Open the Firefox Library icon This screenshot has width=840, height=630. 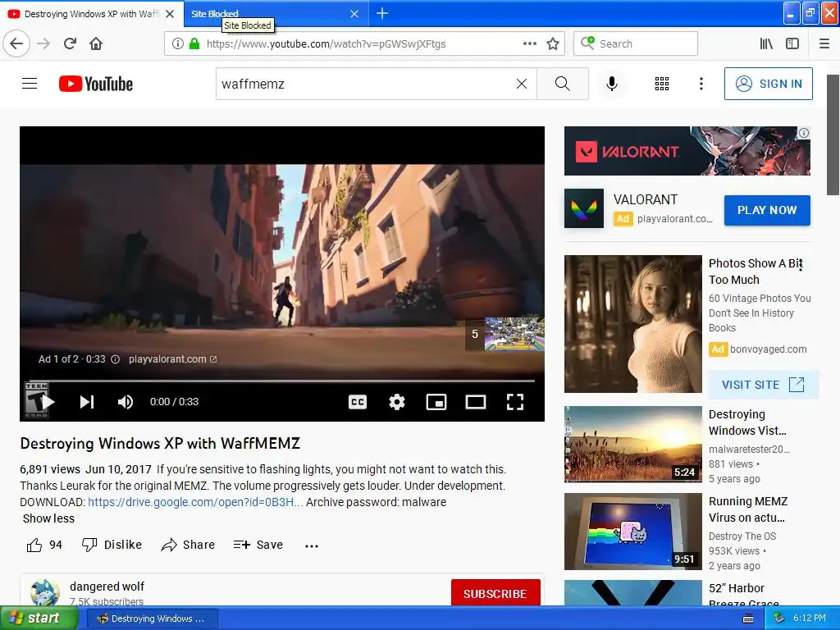pos(766,44)
